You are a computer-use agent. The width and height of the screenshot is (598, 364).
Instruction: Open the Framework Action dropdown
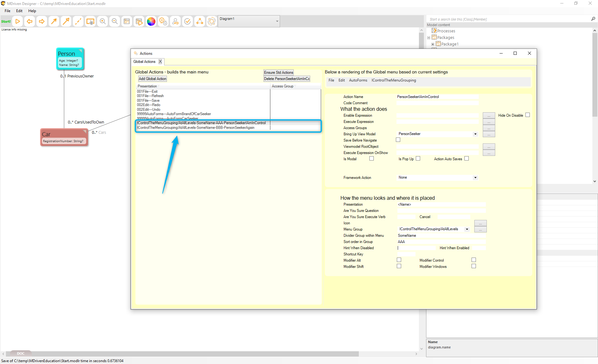pyautogui.click(x=475, y=178)
